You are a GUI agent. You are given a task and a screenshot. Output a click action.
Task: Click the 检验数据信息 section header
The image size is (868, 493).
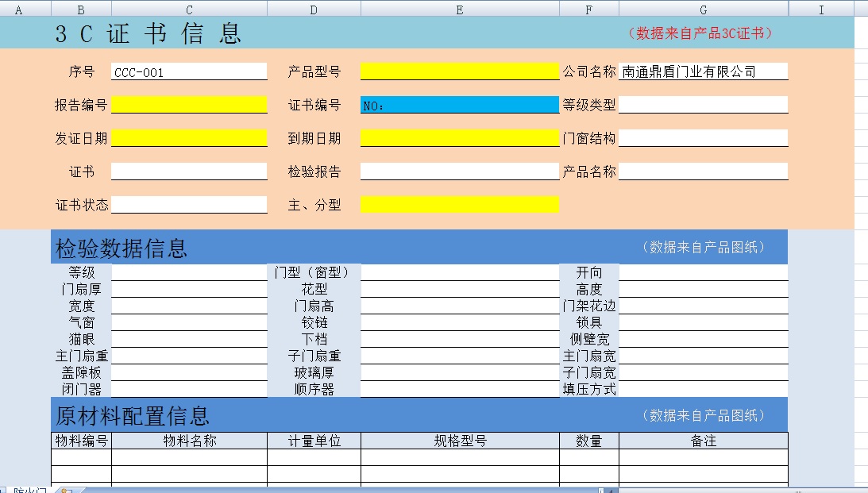(x=122, y=248)
